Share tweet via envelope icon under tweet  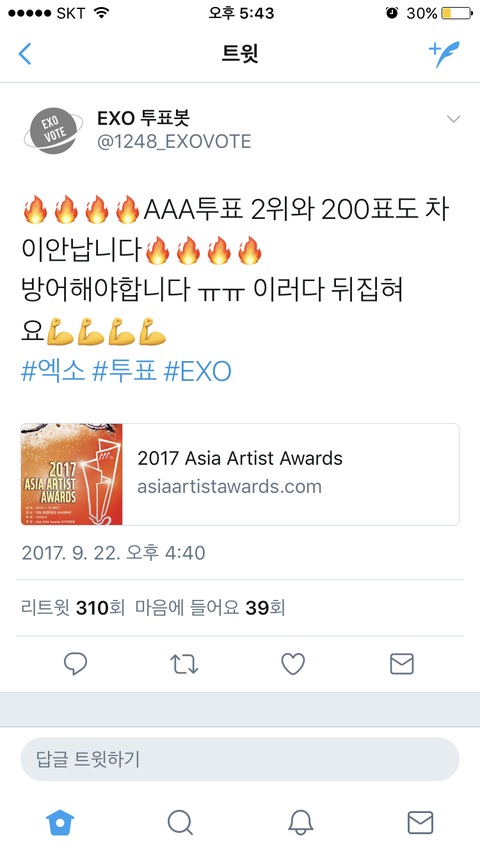(402, 664)
